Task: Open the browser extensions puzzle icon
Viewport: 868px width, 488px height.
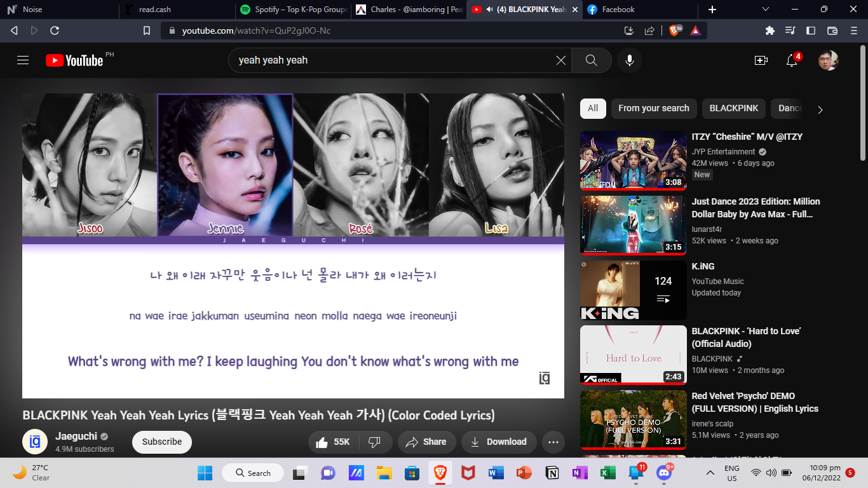Action: 770,30
